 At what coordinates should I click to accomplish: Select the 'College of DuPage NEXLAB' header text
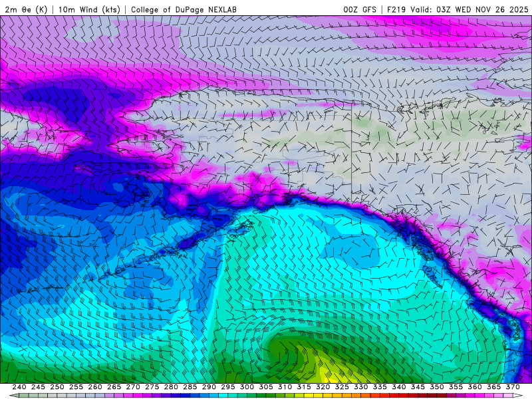(184, 9)
